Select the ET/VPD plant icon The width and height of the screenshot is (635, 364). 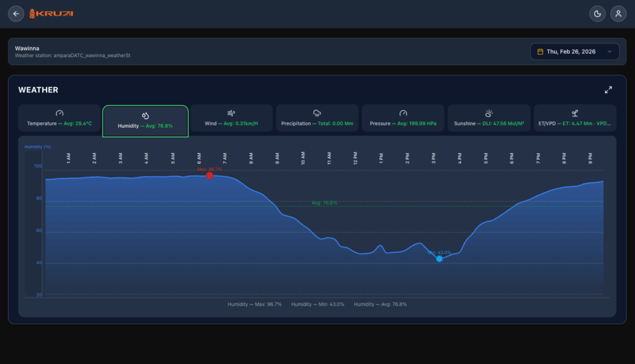pyautogui.click(x=575, y=113)
